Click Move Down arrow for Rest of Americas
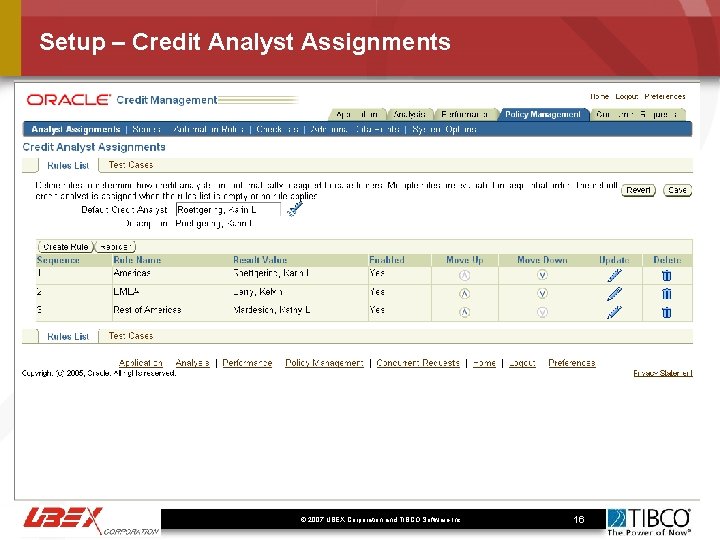 tap(542, 312)
